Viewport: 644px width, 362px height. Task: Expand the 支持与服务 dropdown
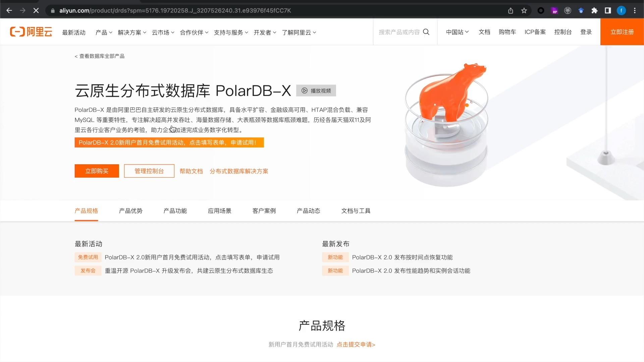[x=231, y=33]
